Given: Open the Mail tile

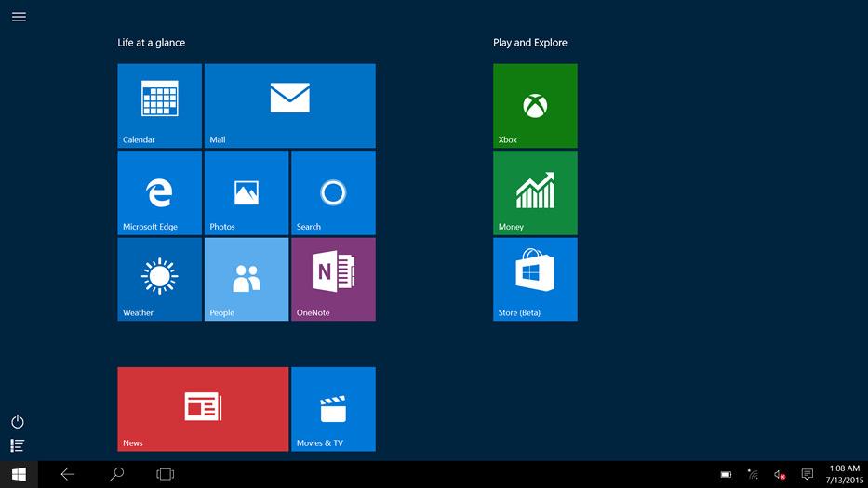Looking at the screenshot, I should (x=290, y=106).
